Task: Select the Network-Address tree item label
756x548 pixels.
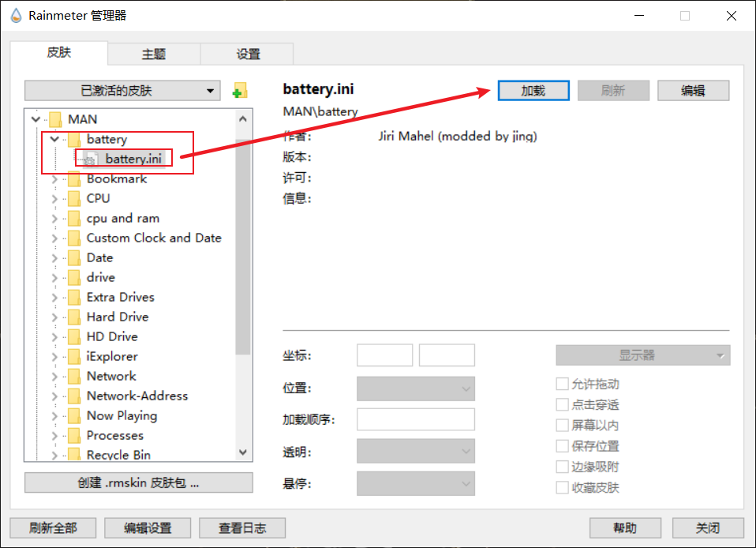Action: click(137, 396)
